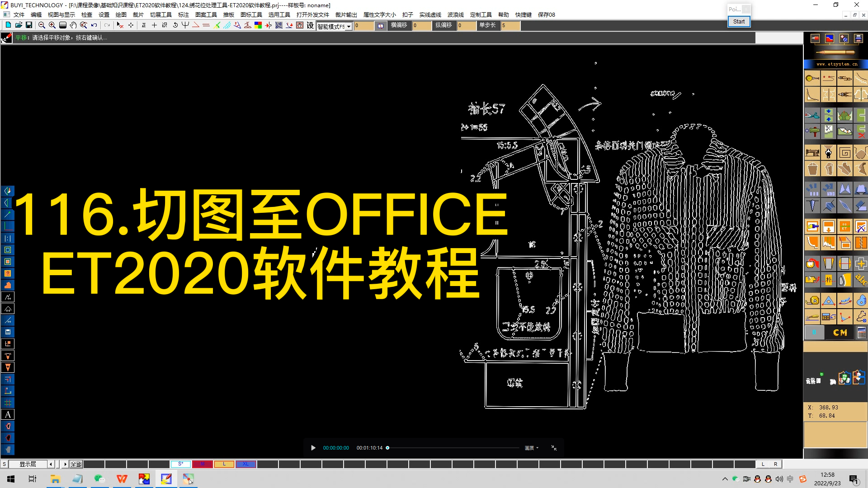The width and height of the screenshot is (868, 488).
Task: Toggle the S size layer button
Action: click(x=4, y=464)
